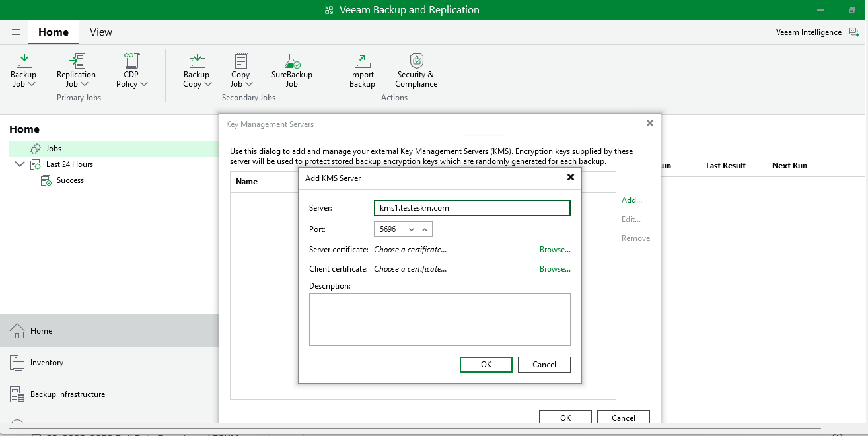Click the Server address input field
Image resolution: width=868 pixels, height=436 pixels.
472,208
